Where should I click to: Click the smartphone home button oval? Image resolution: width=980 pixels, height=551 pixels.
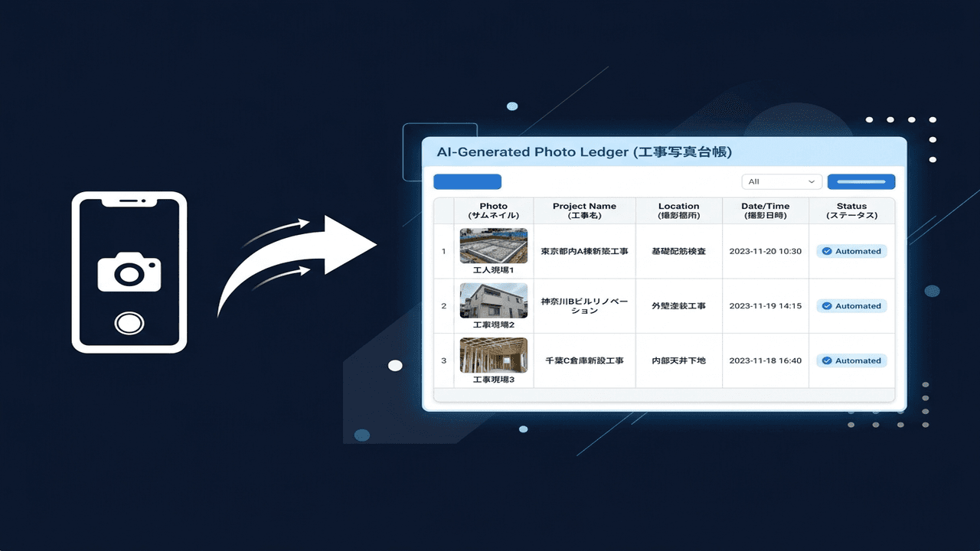[130, 324]
